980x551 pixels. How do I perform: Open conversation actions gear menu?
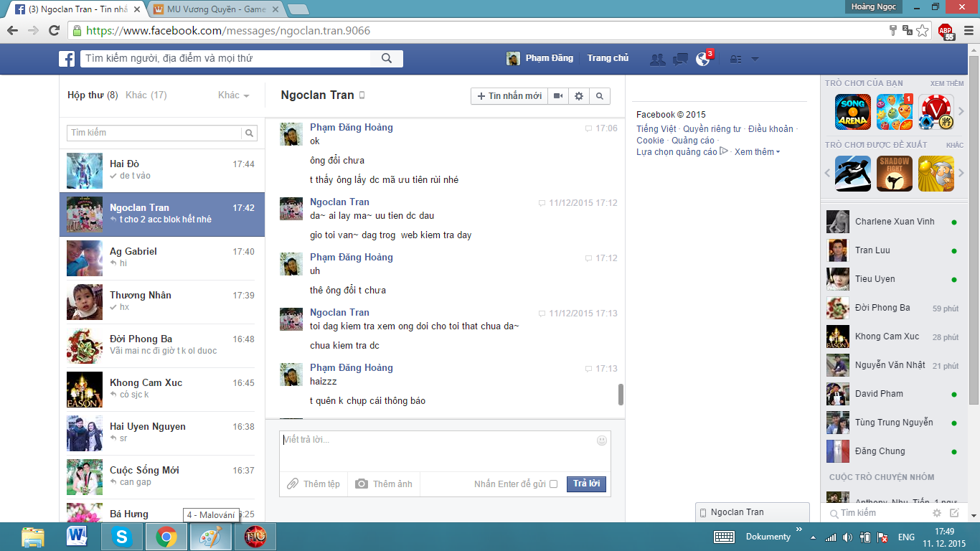coord(579,96)
